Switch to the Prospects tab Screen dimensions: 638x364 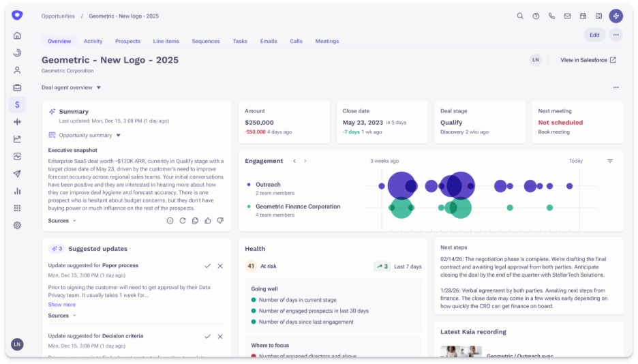point(127,41)
